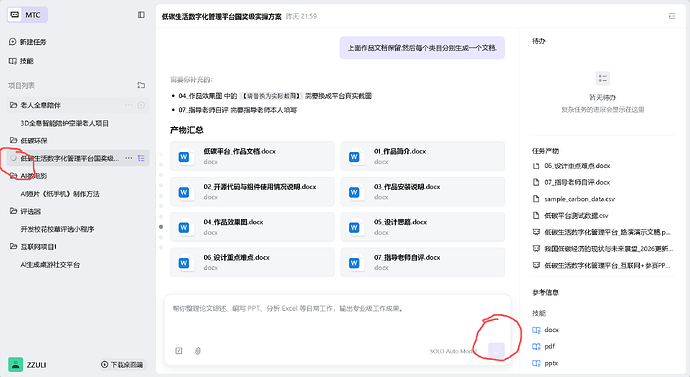
Task: Open 07_指导老师自评.docx in task artifacts list
Action: click(577, 182)
